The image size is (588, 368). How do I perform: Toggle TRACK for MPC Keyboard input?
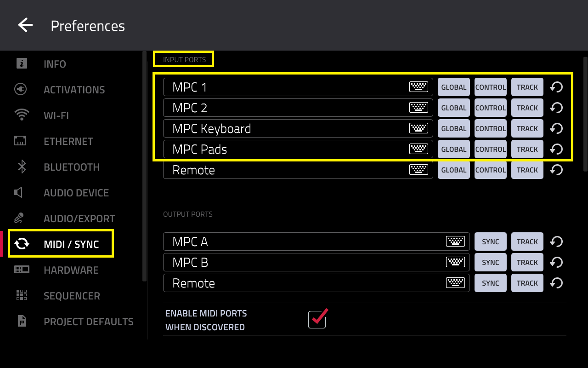pos(527,128)
